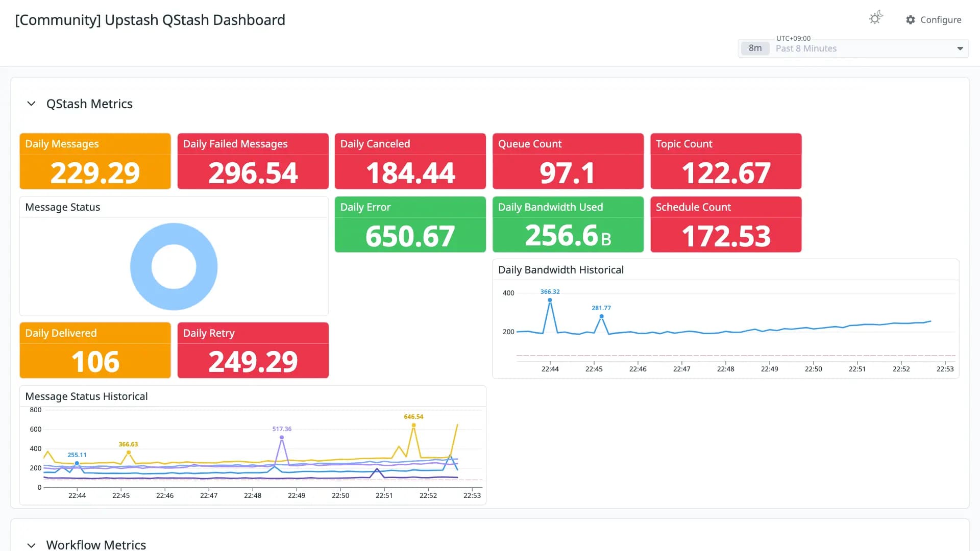Click the Workflow Metrics section heading

pos(96,544)
